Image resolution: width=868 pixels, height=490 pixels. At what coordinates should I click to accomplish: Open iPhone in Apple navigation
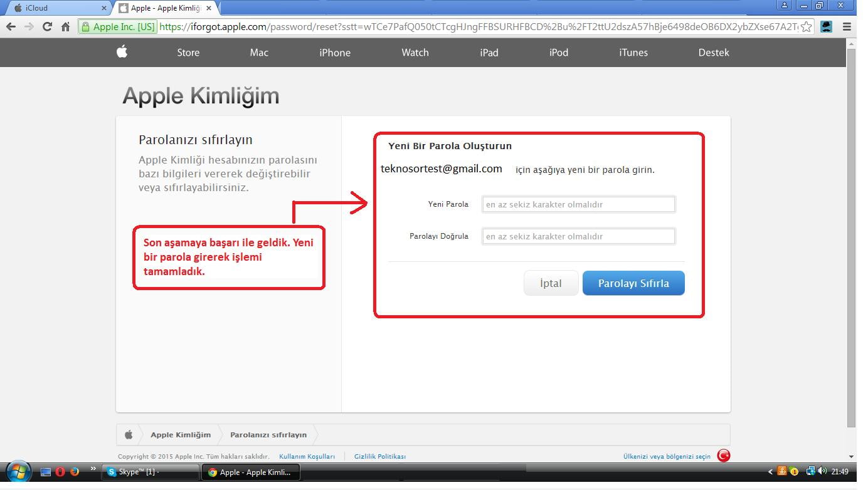pyautogui.click(x=335, y=53)
